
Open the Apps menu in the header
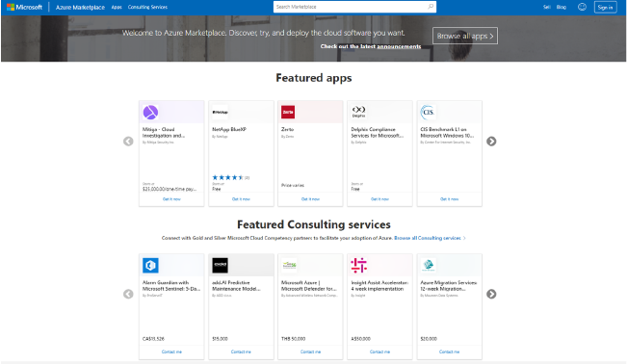click(117, 7)
